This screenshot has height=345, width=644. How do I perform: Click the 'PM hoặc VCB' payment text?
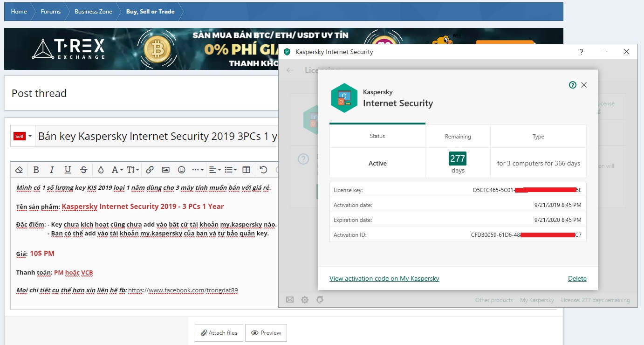74,272
